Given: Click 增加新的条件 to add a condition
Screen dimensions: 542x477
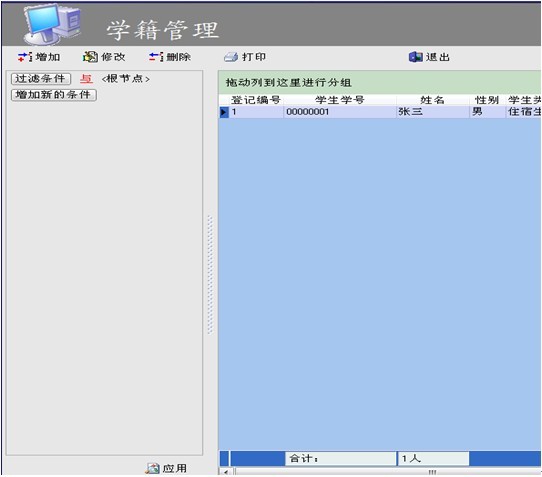Looking at the screenshot, I should pyautogui.click(x=54, y=95).
